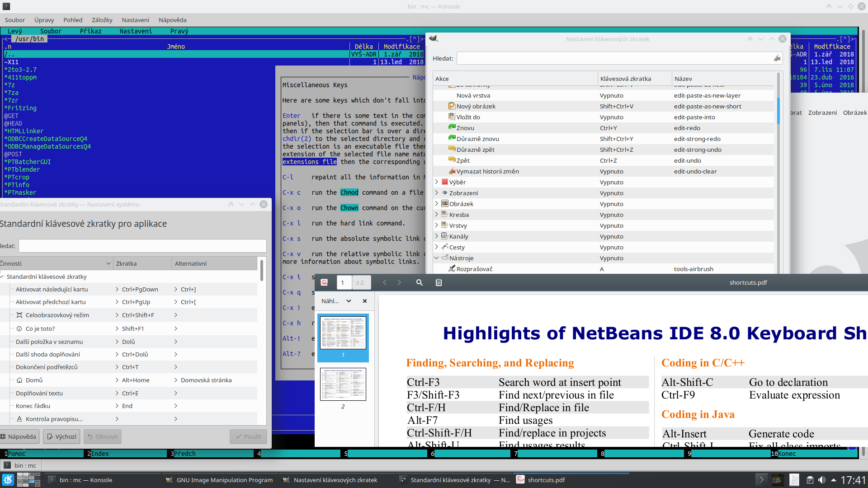Expand the Kanály category

[x=437, y=236]
